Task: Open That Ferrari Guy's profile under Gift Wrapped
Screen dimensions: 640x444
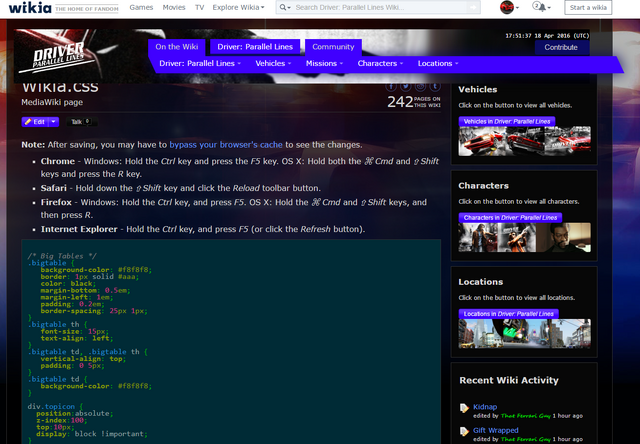Action: point(525,440)
